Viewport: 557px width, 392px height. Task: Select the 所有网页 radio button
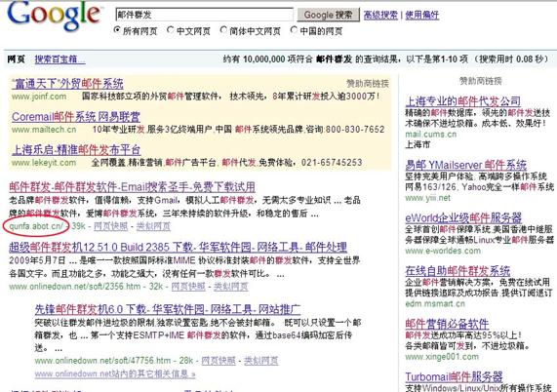(117, 30)
